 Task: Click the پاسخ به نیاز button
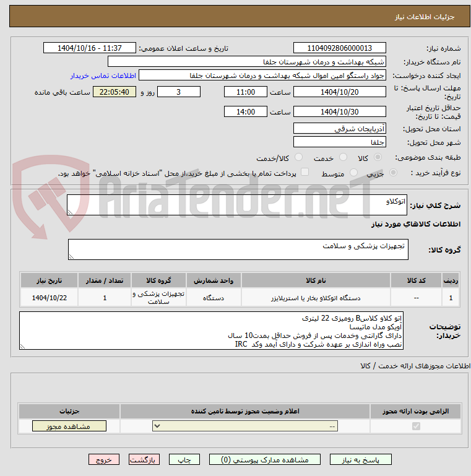click(x=361, y=460)
